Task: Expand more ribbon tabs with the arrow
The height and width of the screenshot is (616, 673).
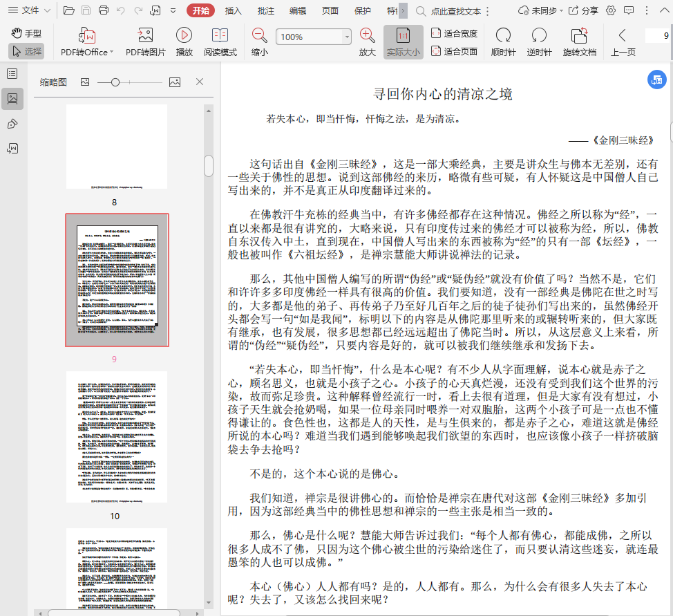Action: coord(403,11)
